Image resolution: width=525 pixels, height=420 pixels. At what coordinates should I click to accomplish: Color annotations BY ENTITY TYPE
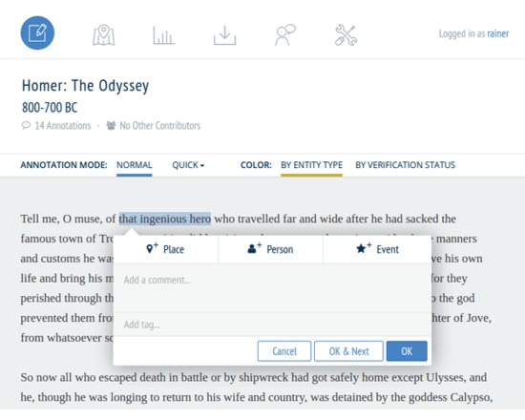click(x=311, y=165)
